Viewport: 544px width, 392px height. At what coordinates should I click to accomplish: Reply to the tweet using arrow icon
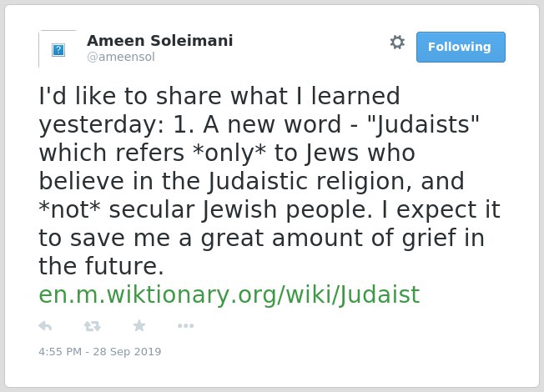(45, 326)
